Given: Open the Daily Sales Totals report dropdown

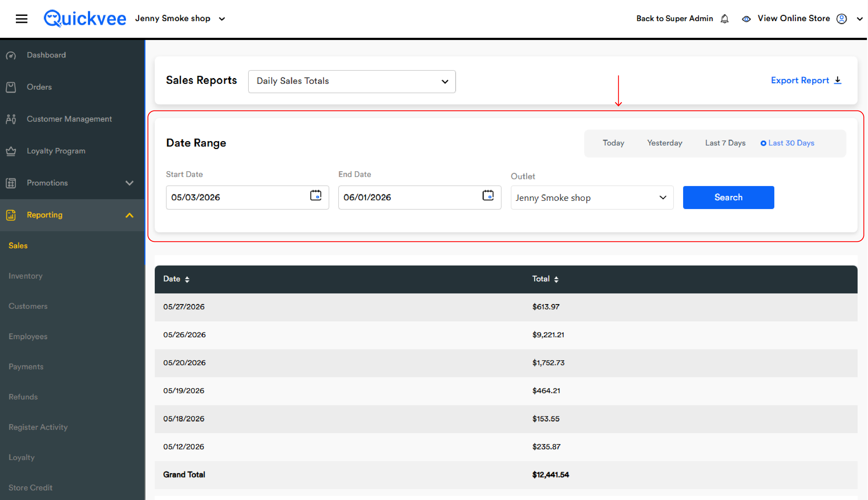Looking at the screenshot, I should point(352,81).
